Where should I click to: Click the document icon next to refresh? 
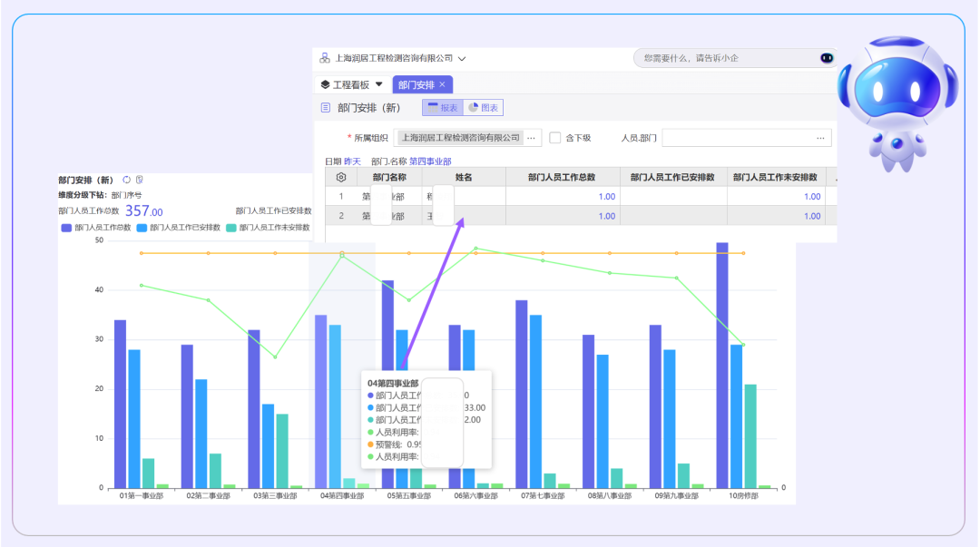pos(139,180)
